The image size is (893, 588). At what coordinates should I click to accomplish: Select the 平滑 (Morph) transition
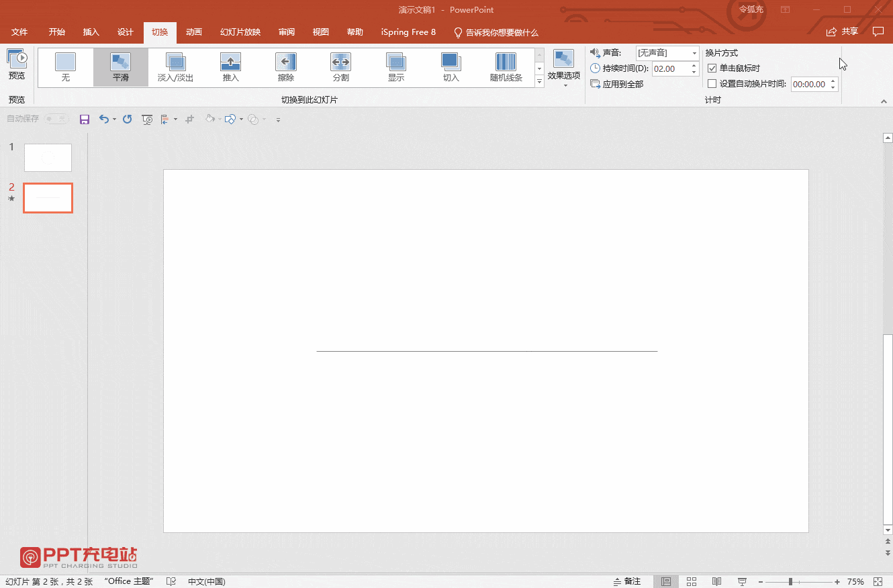click(x=121, y=67)
